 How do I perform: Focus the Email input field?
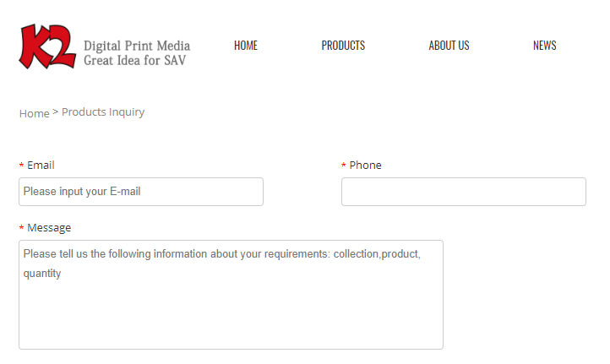pyautogui.click(x=141, y=192)
